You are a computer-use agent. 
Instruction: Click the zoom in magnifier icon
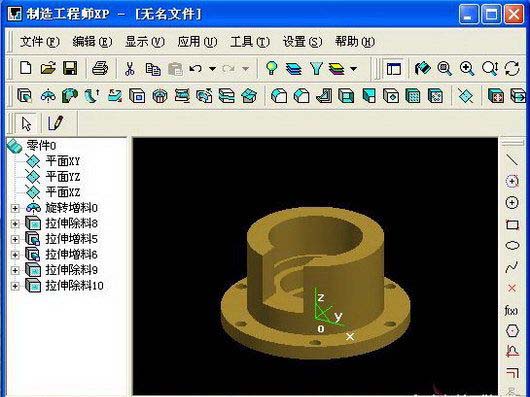click(x=467, y=69)
